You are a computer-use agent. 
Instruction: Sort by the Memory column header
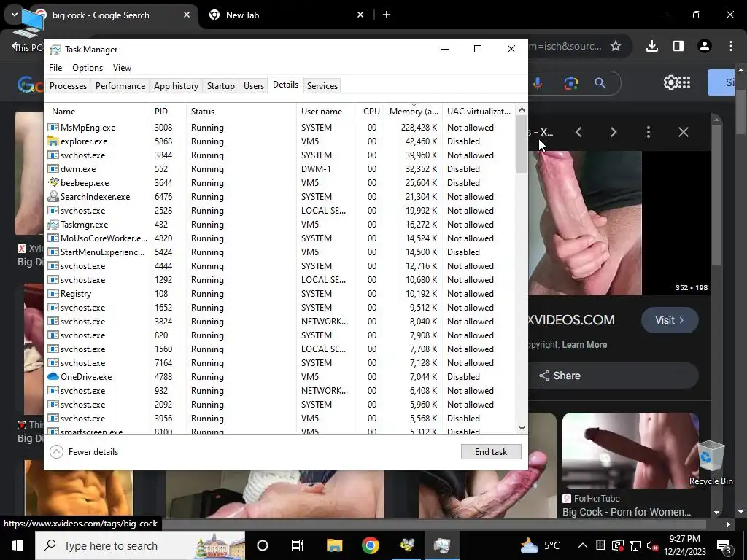(414, 112)
